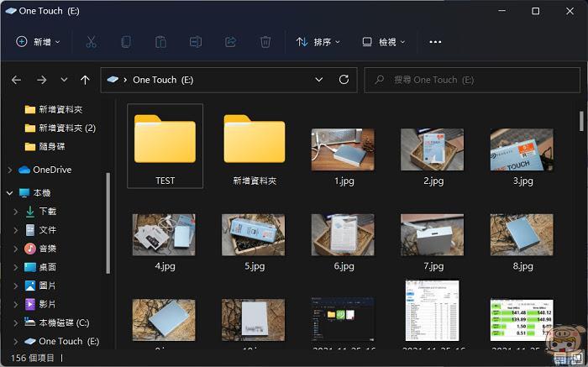Click the 搜尋 One Touch (E:) search box

[472, 80]
